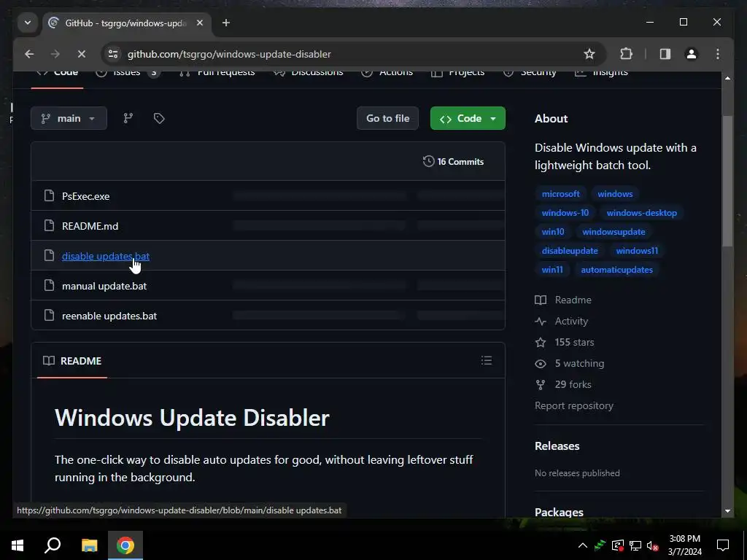
Task: View the 29 forks link
Action: click(x=562, y=384)
